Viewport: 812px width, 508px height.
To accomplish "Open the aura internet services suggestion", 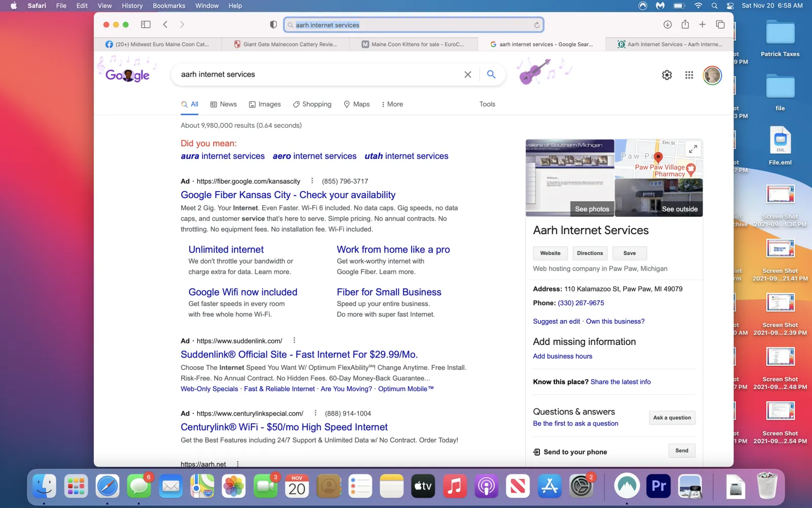I will [223, 156].
